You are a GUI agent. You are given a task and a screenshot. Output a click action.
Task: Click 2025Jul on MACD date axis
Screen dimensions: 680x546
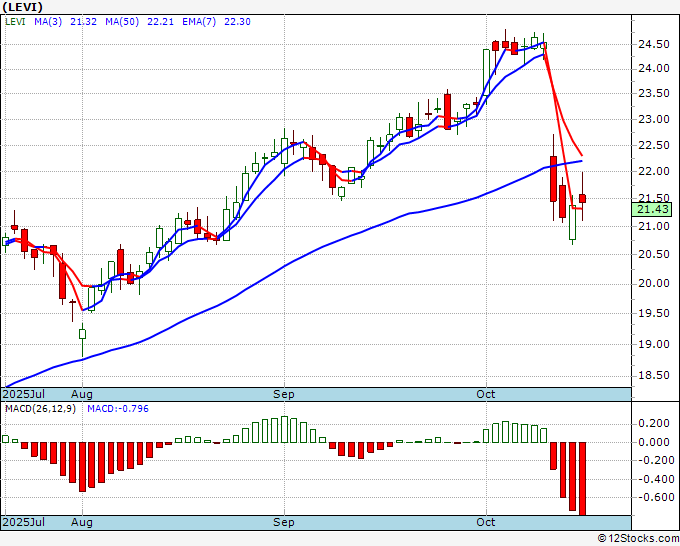point(24,522)
